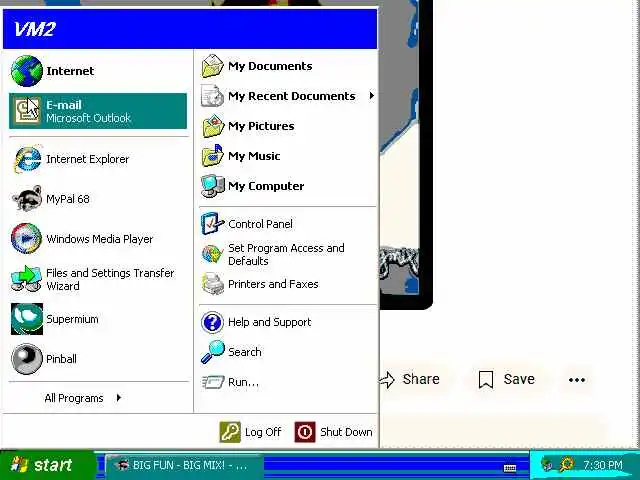The height and width of the screenshot is (480, 640).
Task: Click the Search magnifier icon
Action: [x=213, y=351]
